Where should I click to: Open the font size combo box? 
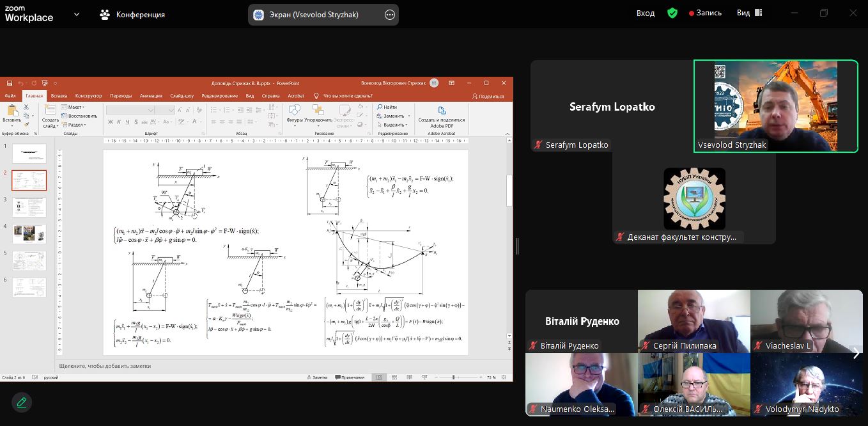click(165, 110)
